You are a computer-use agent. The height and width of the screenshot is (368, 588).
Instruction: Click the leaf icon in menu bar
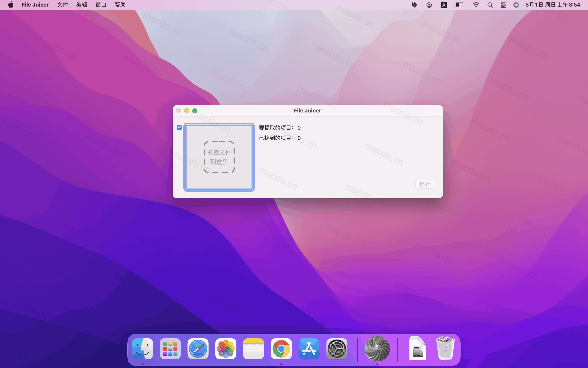pyautogui.click(x=414, y=5)
